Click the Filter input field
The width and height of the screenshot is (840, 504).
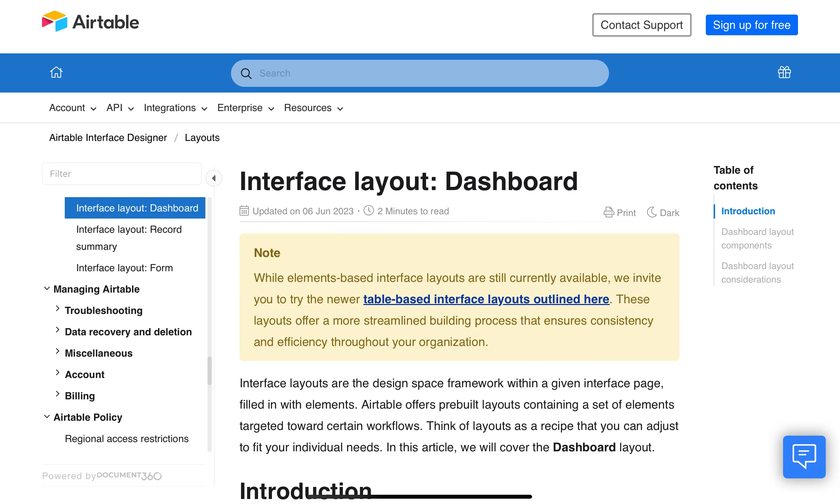coord(122,174)
